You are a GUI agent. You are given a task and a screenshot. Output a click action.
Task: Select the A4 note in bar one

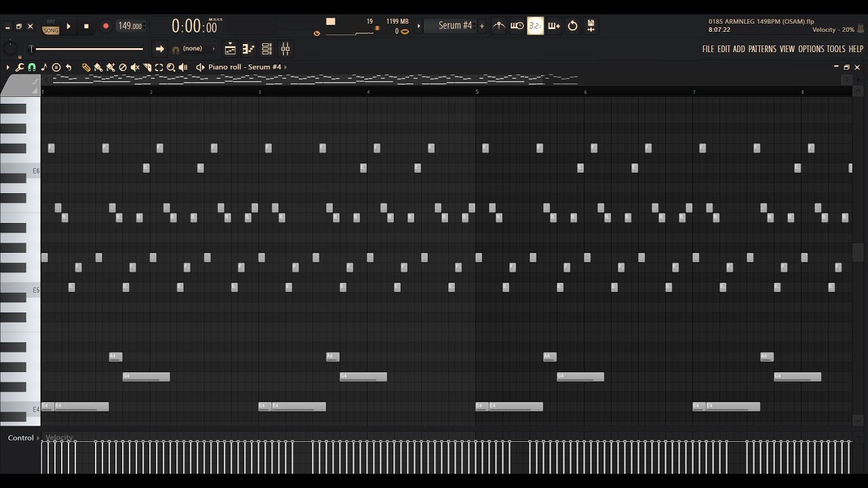116,357
